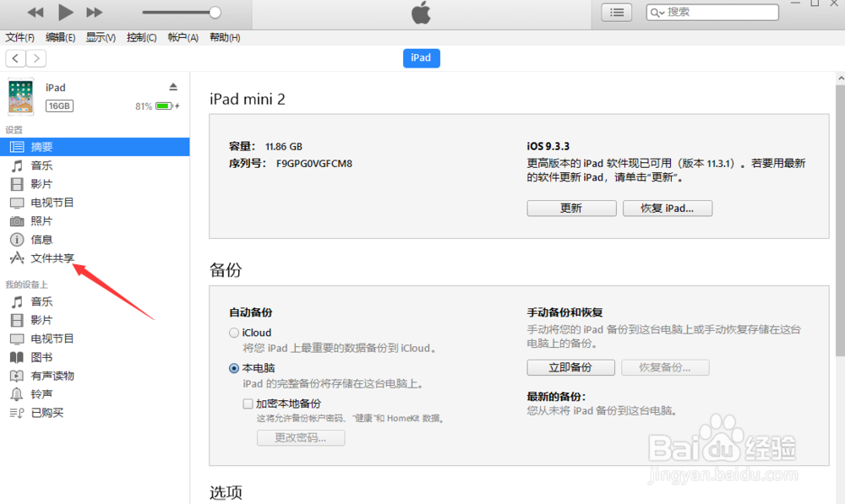Click the 立即备份 button
This screenshot has height=504, width=845.
(x=570, y=368)
